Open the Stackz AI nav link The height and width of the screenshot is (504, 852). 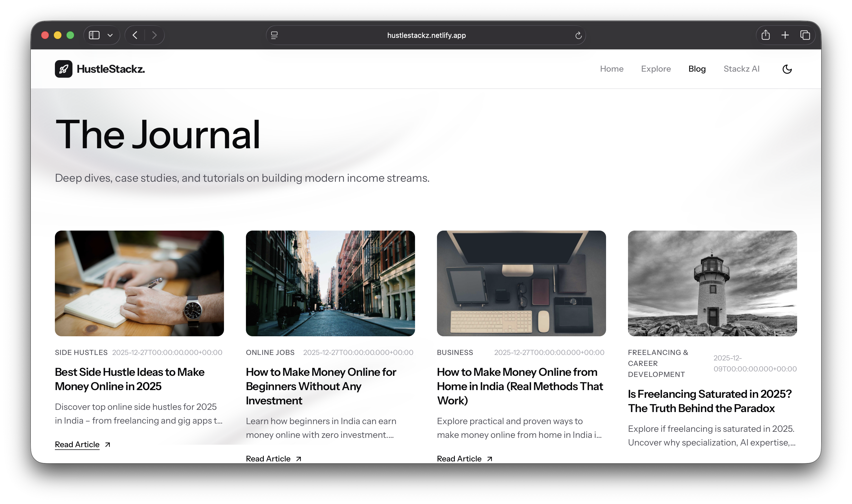pyautogui.click(x=741, y=69)
